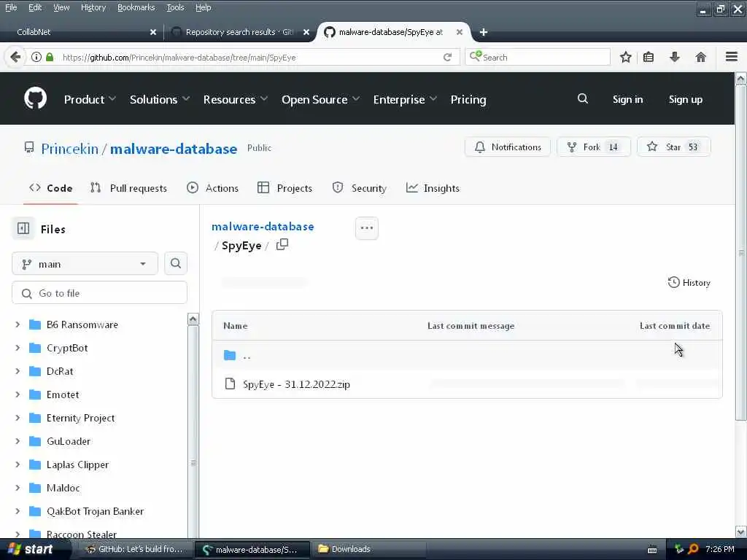Open SpyEye - 31.12.2022.zip file
747x560 pixels.
296,384
